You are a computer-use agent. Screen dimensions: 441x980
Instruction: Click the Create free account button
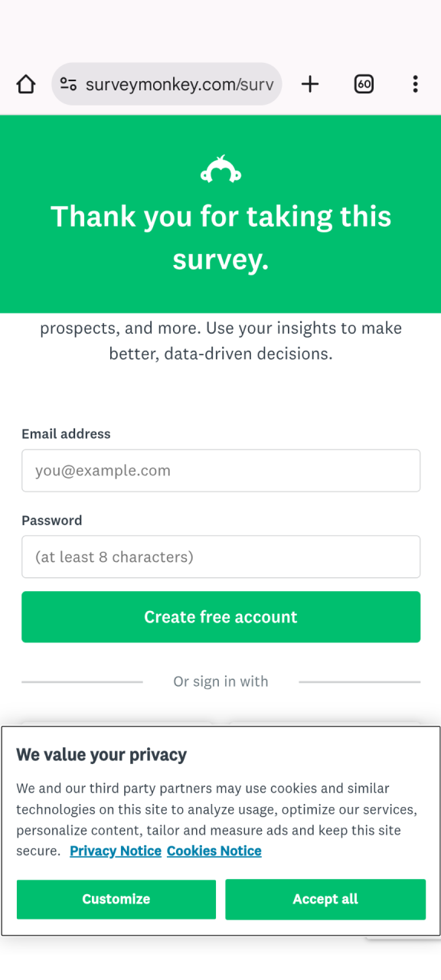pyautogui.click(x=220, y=617)
